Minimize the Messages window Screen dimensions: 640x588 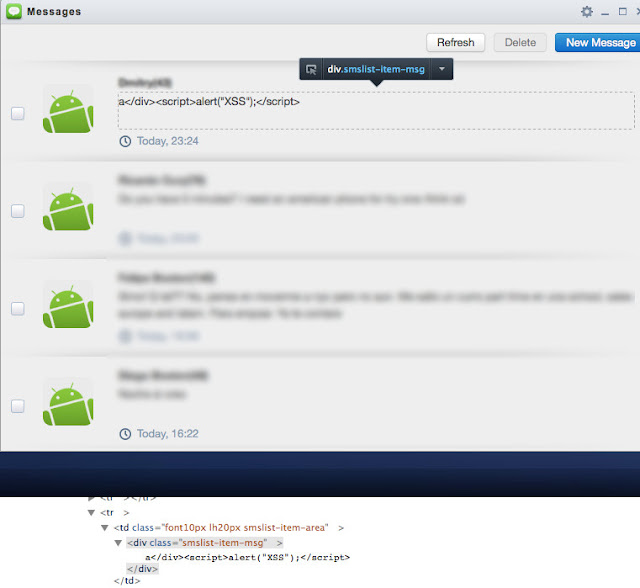coord(605,12)
